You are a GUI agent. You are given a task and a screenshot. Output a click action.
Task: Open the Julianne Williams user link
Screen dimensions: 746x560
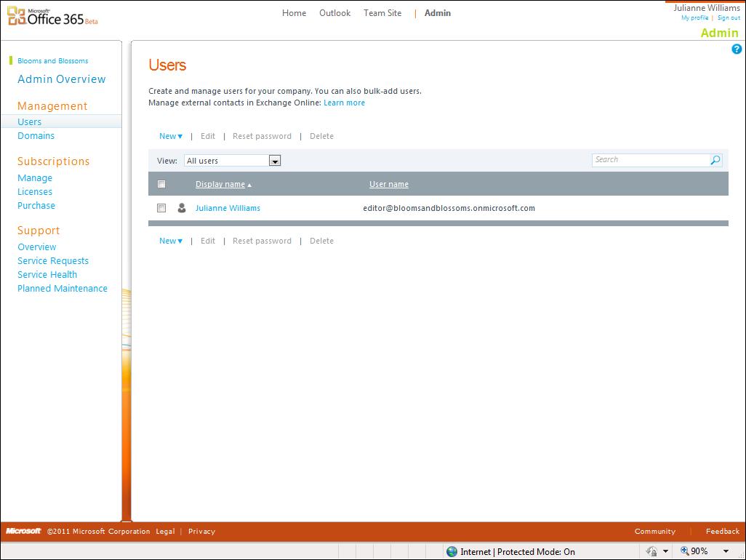click(228, 208)
